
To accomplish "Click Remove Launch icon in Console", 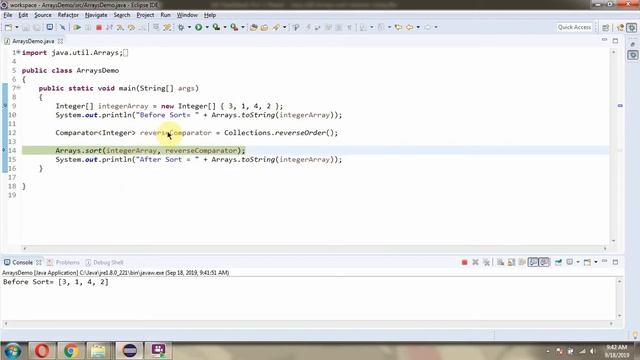I will pos(475,262).
